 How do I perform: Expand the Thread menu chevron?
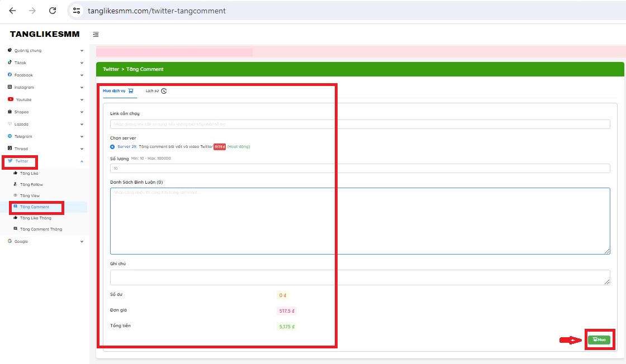(82, 149)
